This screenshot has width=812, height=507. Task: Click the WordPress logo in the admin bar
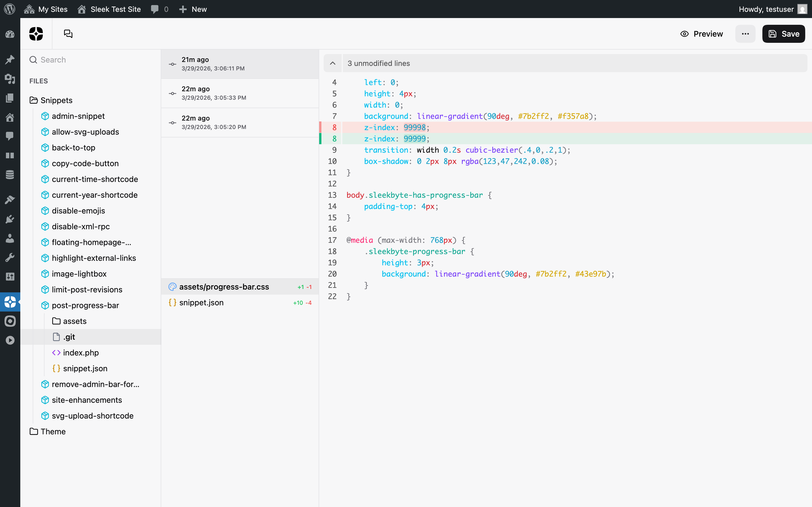9,9
